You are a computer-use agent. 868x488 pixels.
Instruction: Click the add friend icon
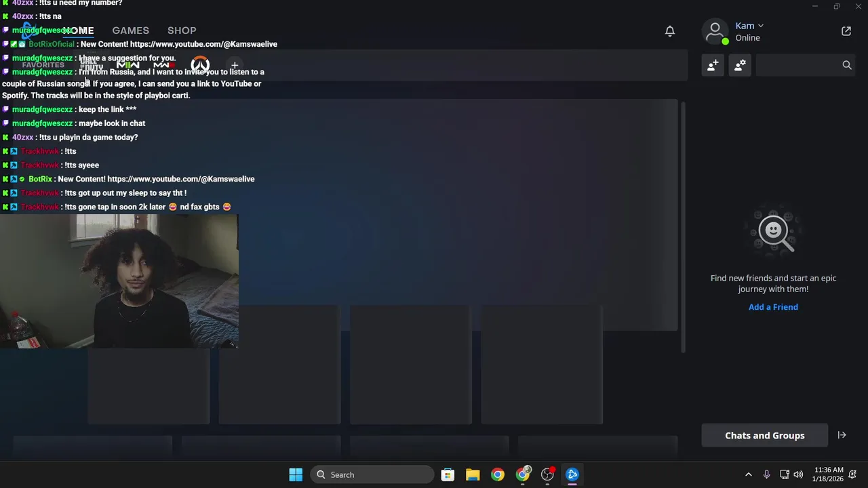pyautogui.click(x=713, y=65)
